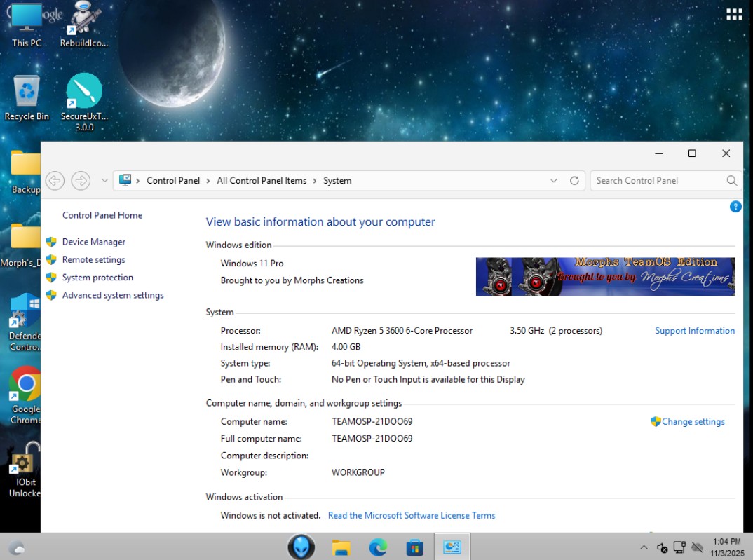Viewport: 753px width, 560px height.
Task: Open Device Manager link
Action: (93, 242)
